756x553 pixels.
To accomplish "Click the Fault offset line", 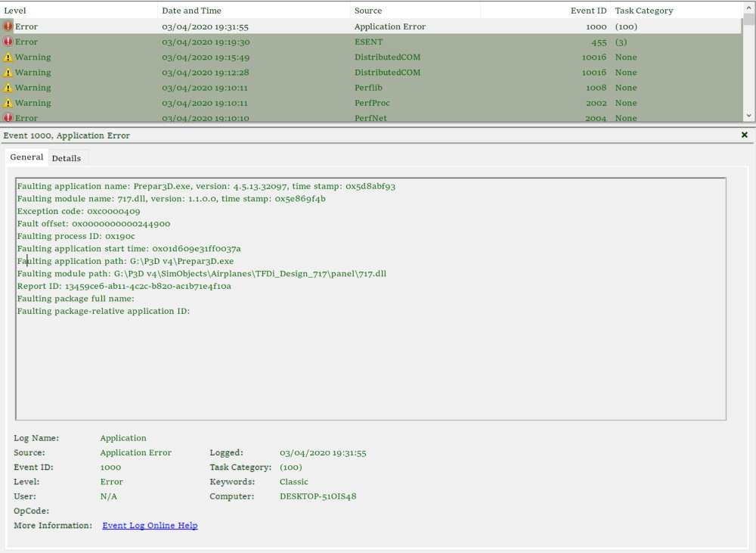I will point(94,224).
